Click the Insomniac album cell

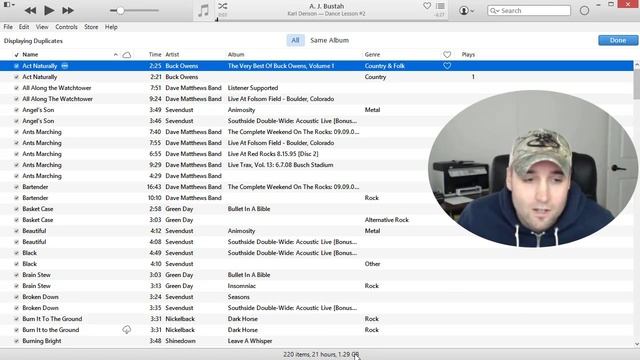[242, 286]
